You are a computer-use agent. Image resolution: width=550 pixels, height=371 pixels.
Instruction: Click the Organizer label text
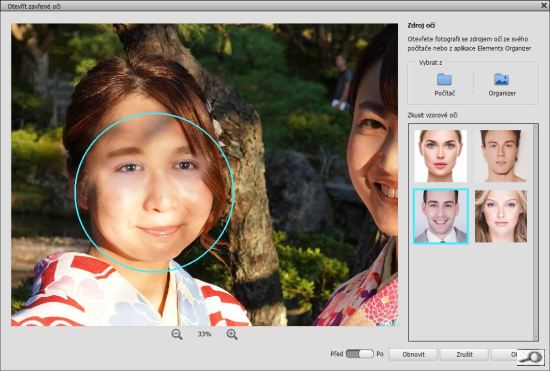click(502, 94)
